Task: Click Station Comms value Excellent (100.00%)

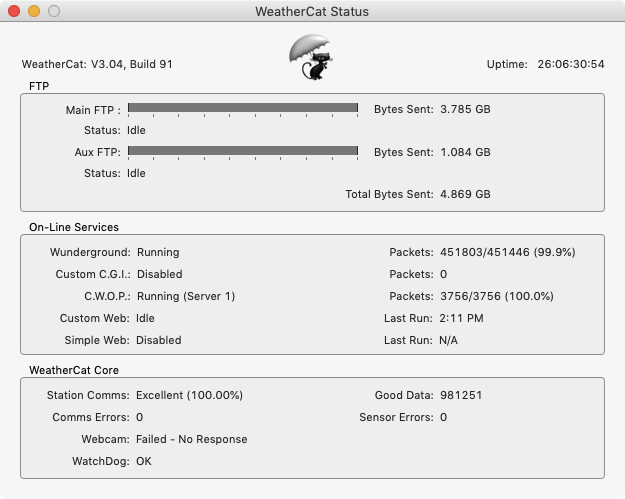Action: point(189,395)
